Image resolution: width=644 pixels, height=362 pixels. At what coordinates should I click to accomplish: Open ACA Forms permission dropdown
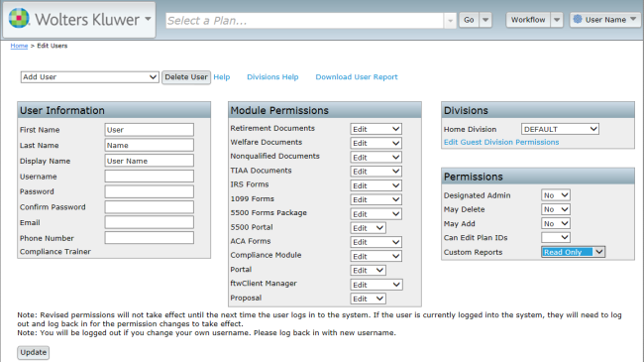(376, 242)
